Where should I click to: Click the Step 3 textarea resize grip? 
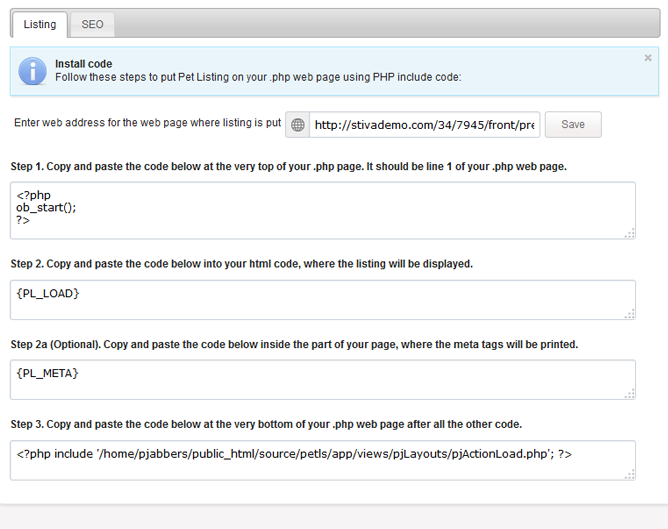tap(630, 475)
